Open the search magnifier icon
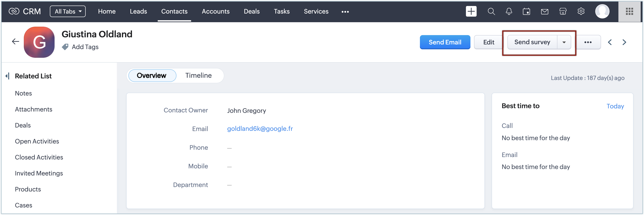 pos(491,12)
